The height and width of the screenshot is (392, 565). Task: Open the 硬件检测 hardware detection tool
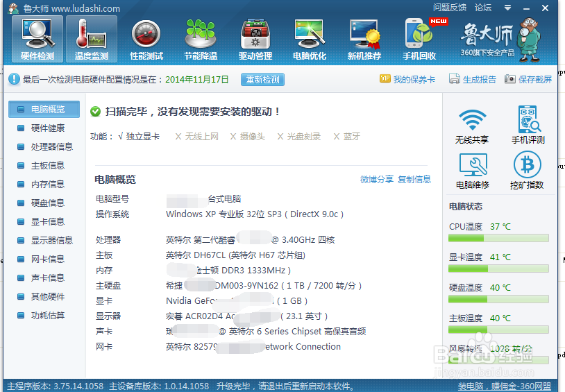click(x=37, y=39)
